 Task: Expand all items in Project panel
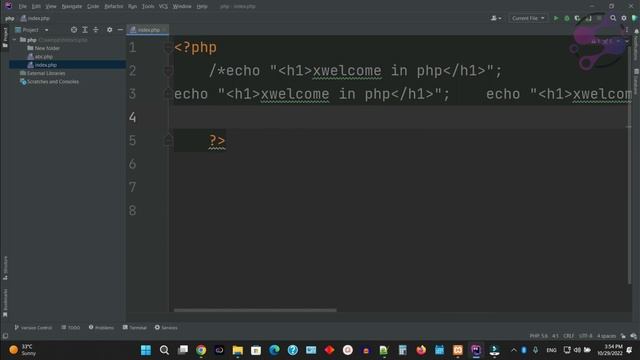[85, 30]
